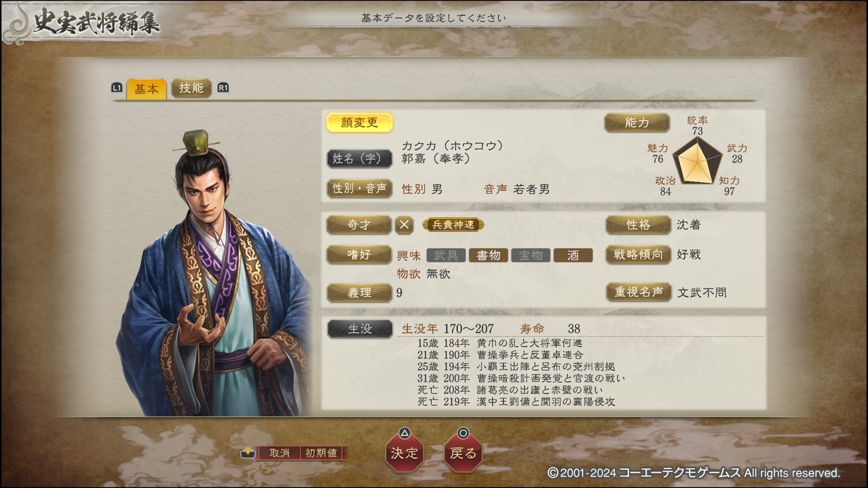The height and width of the screenshot is (488, 868).
Task: Switch to the 技能 tab
Action: [191, 88]
